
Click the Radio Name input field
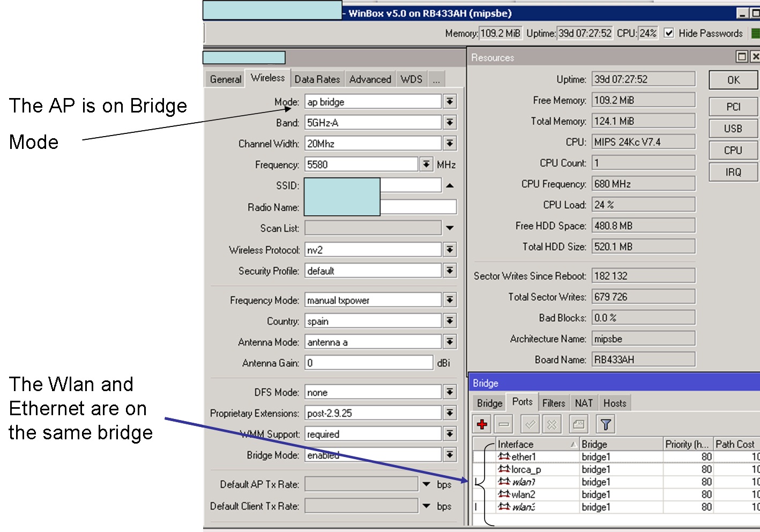pos(381,207)
